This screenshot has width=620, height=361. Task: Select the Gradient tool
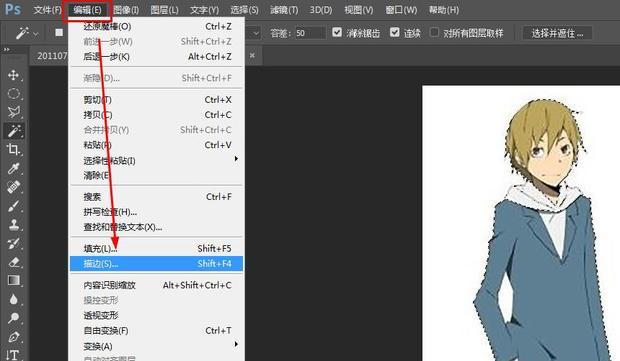(x=14, y=280)
